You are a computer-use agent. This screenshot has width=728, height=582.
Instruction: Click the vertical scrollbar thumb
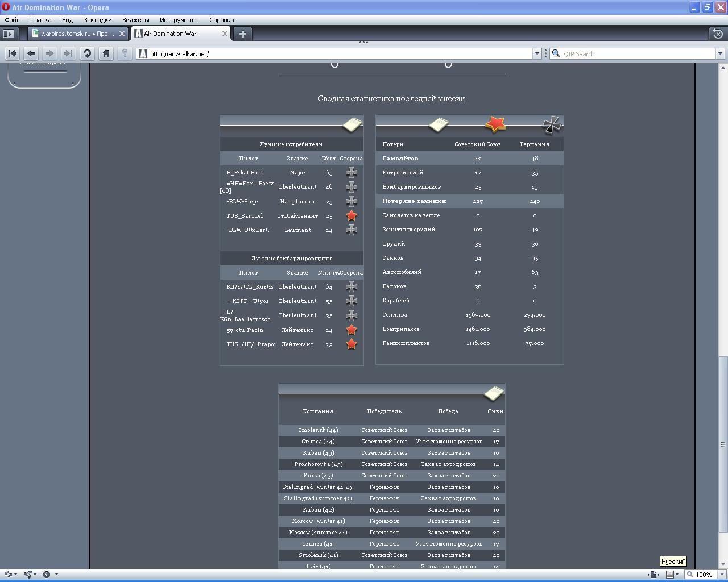pos(723,443)
